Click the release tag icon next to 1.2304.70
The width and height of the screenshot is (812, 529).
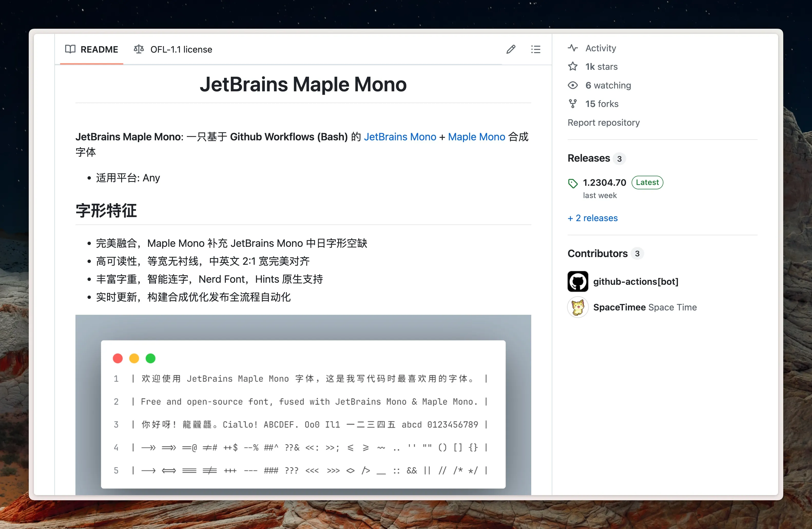(x=573, y=183)
